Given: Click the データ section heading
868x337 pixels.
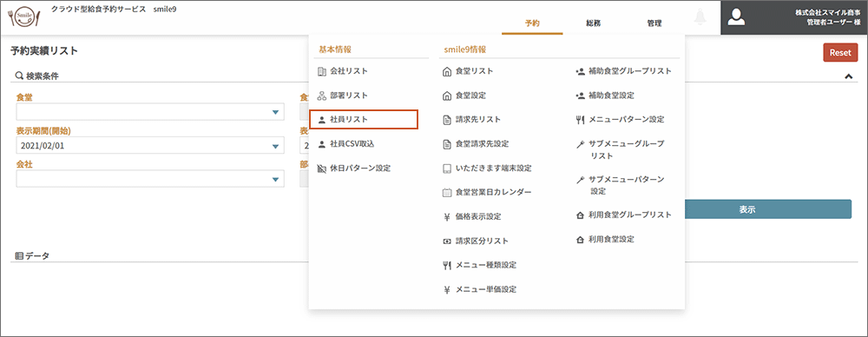Looking at the screenshot, I should [33, 255].
